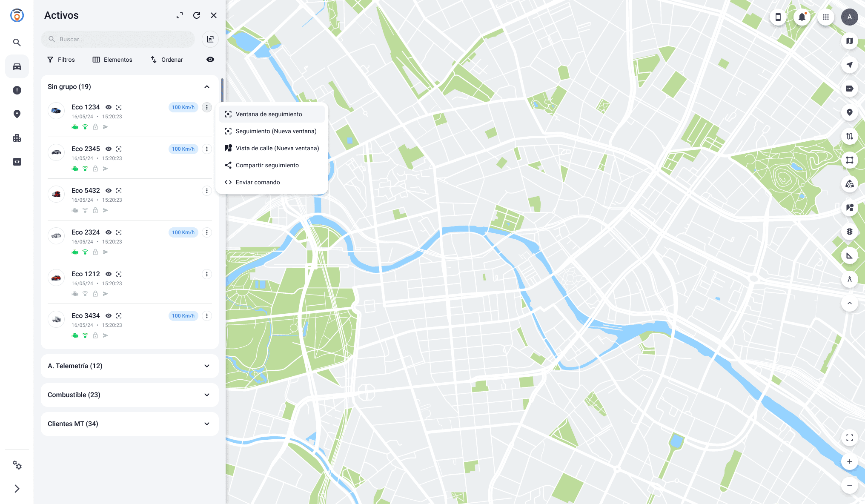Viewport: 865px width, 504px height.
Task: Click the Ordenar sort button
Action: pos(167,60)
